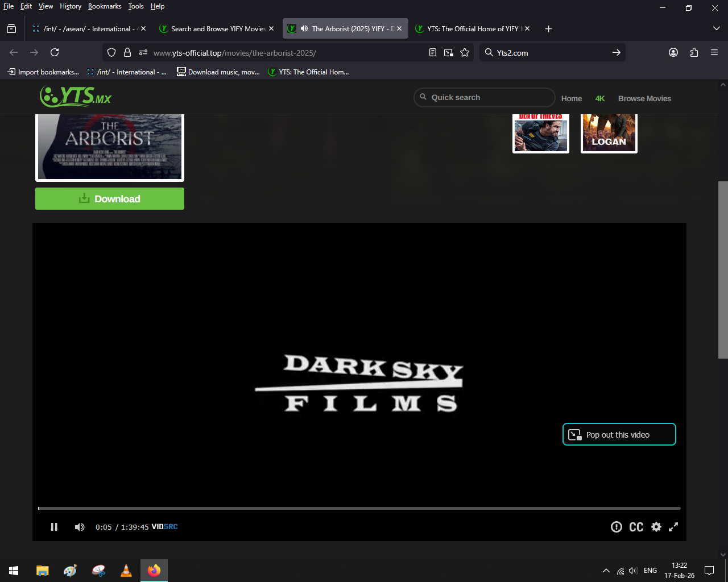Image resolution: width=728 pixels, height=582 pixels.
Task: Open the Windows Start menu
Action: pos(14,571)
